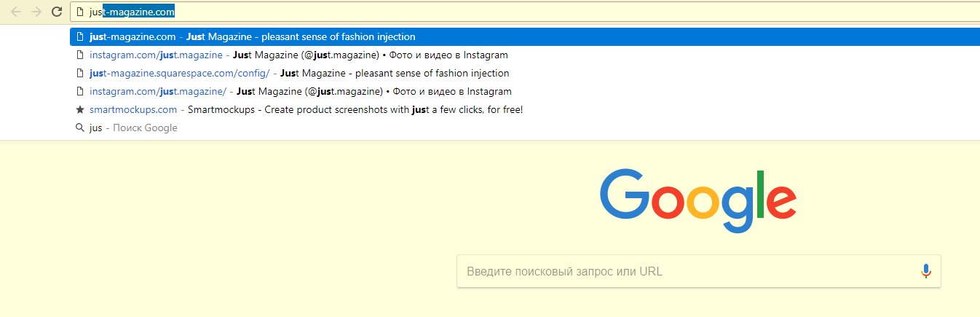Reload the page with refresh icon
Viewport: 980px width, 317px height.
pyautogui.click(x=56, y=12)
